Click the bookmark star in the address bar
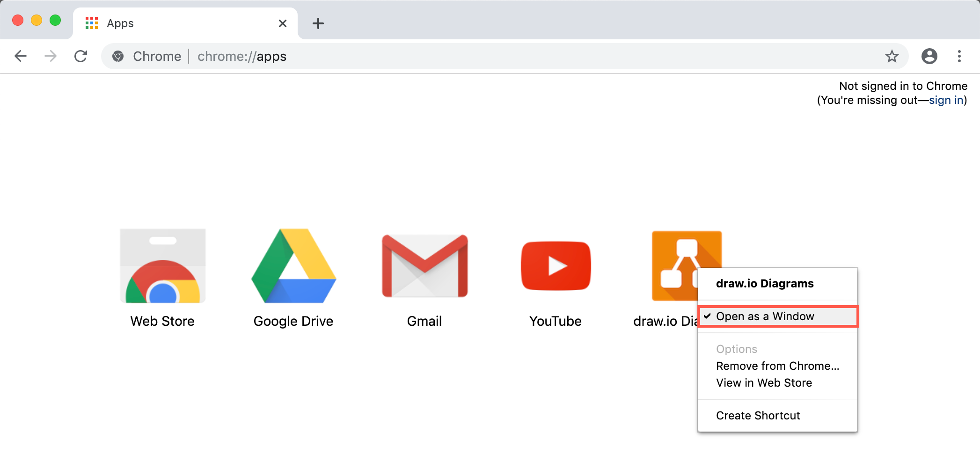The width and height of the screenshot is (980, 455). pyautogui.click(x=892, y=56)
